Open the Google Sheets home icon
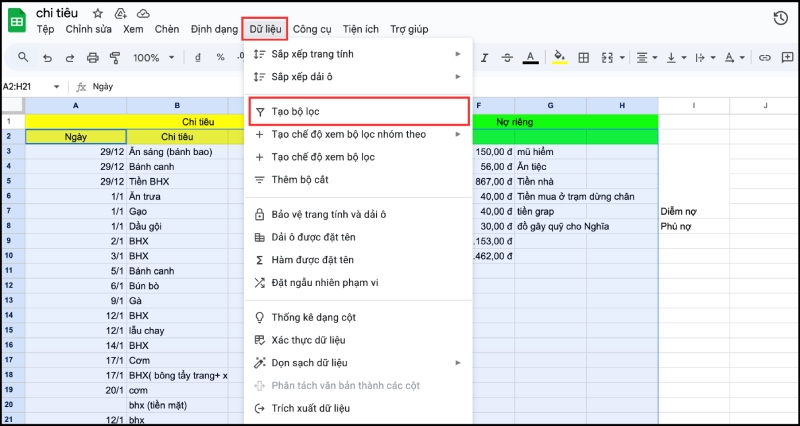The height and width of the screenshot is (426, 800). click(17, 20)
